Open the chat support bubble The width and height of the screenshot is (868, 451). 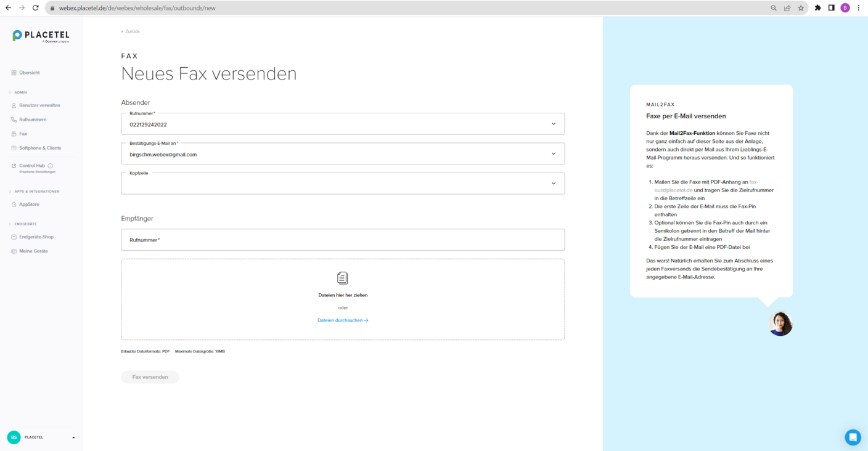point(853,437)
